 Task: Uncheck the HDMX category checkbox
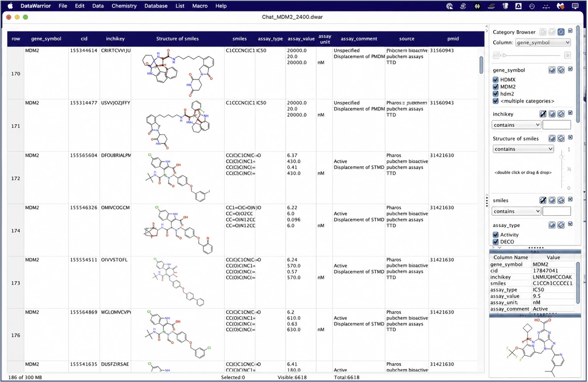pyautogui.click(x=496, y=80)
